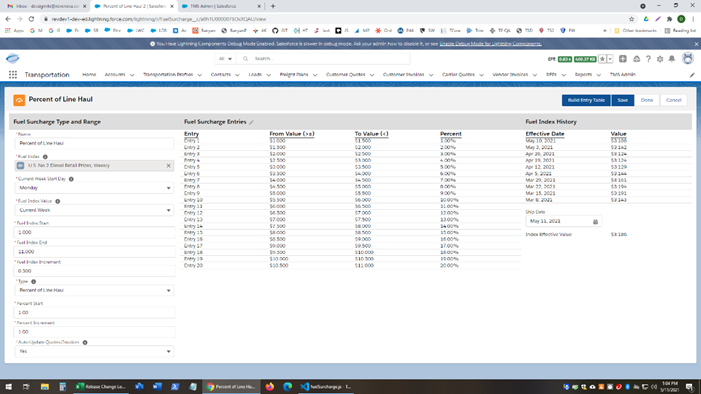Open the Transportation Profiles tab
Image resolution: width=701 pixels, height=394 pixels.
[x=168, y=75]
